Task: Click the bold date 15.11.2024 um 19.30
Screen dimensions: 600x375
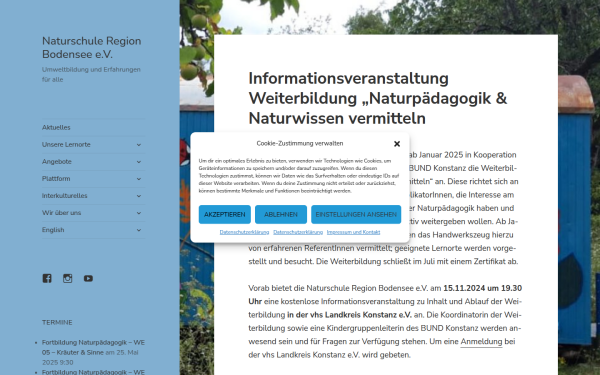Action: tap(483, 288)
